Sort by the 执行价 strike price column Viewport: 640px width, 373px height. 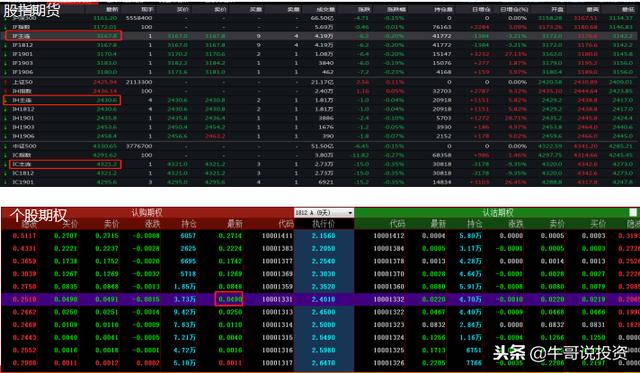coord(324,224)
